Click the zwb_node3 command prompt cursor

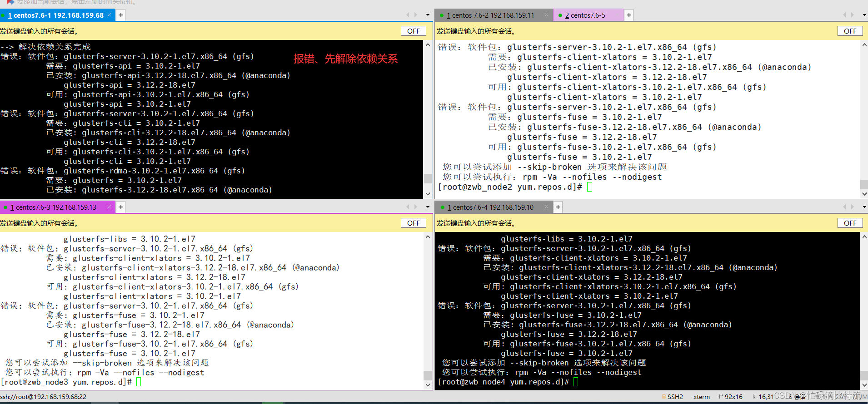click(139, 382)
